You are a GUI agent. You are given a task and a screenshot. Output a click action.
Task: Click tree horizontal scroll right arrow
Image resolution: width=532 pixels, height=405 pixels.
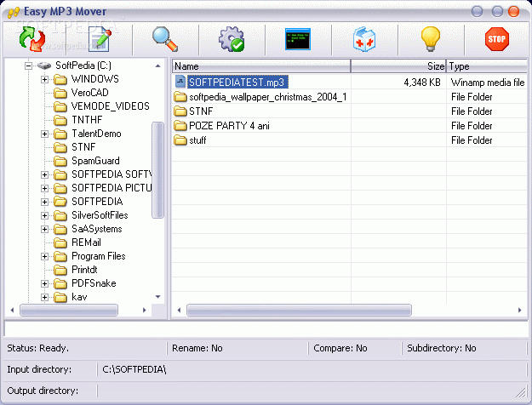[x=144, y=310]
